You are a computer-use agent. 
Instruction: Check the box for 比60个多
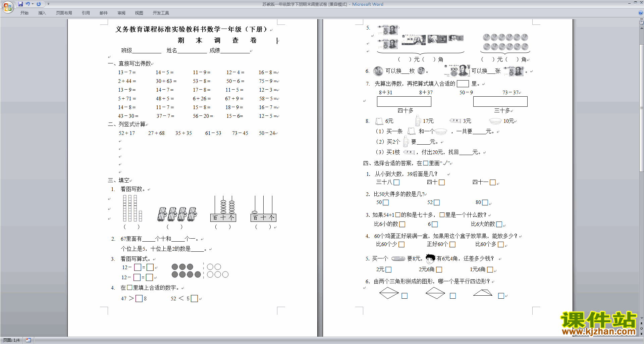point(501,245)
